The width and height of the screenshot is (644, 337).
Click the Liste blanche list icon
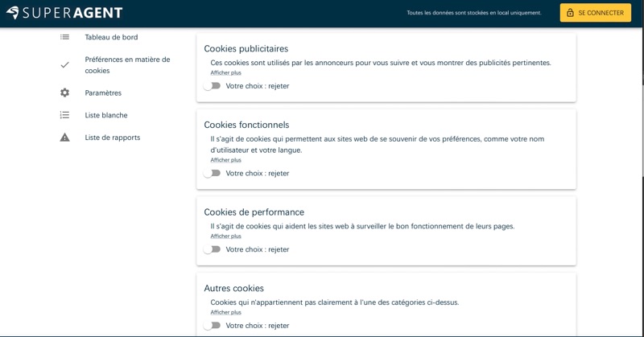coord(64,115)
